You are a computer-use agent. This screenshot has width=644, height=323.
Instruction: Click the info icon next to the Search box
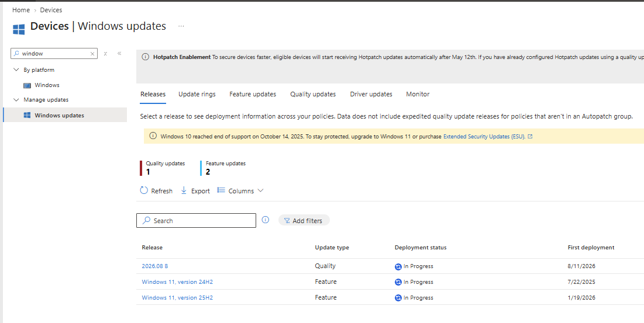tap(266, 220)
